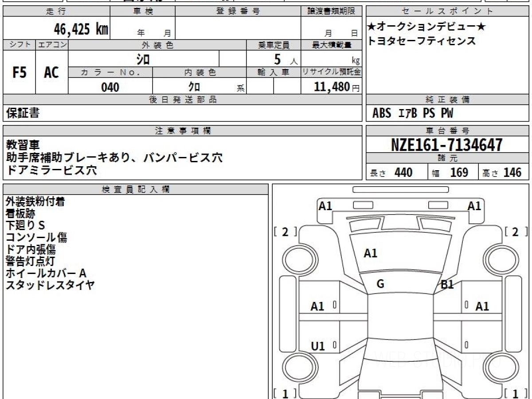Select the エアコン header cell
The height and width of the screenshot is (399, 532).
(52, 45)
